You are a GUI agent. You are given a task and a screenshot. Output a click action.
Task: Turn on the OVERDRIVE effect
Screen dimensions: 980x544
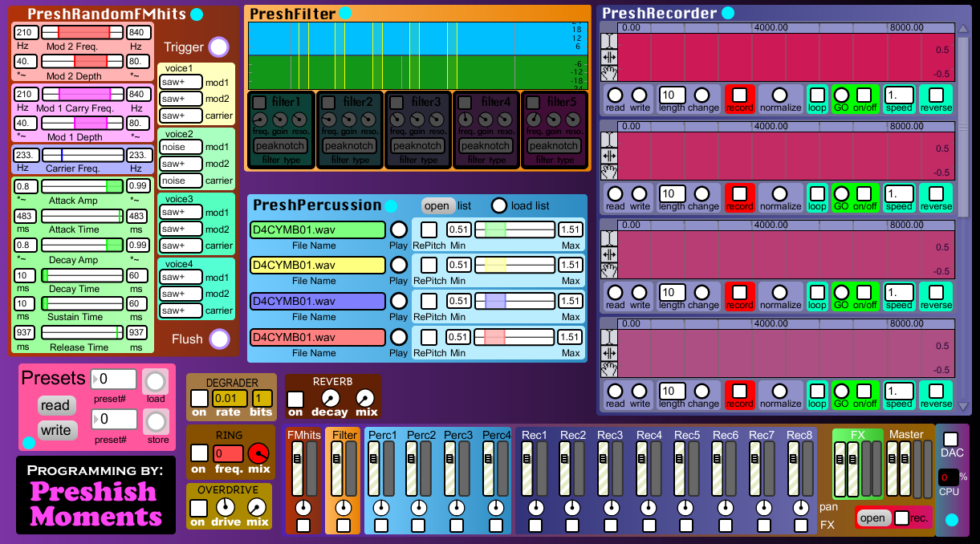199,508
